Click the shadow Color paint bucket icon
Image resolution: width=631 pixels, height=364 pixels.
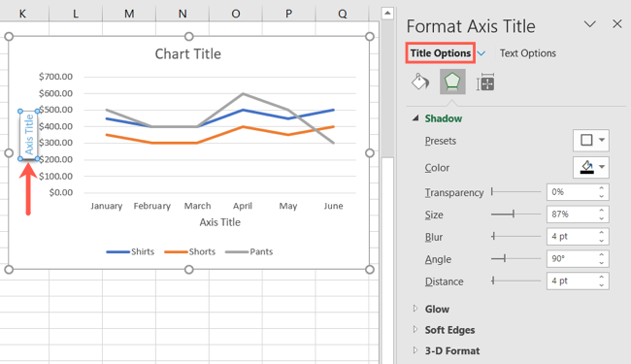click(x=586, y=167)
